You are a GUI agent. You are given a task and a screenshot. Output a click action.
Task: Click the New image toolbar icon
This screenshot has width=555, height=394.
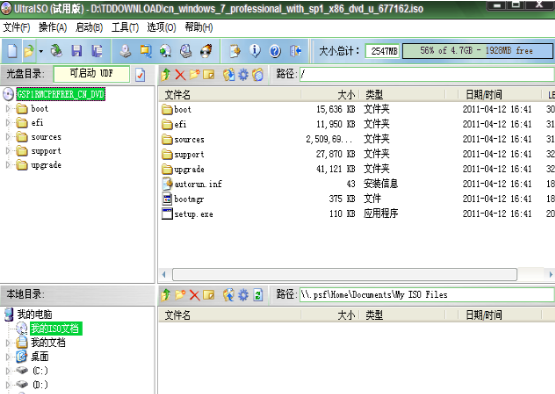tap(12, 51)
